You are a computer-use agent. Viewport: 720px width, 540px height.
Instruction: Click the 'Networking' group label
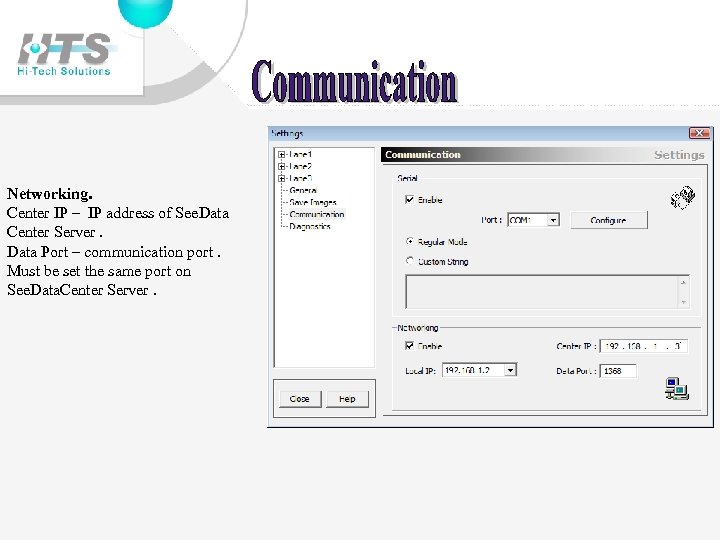click(x=417, y=328)
